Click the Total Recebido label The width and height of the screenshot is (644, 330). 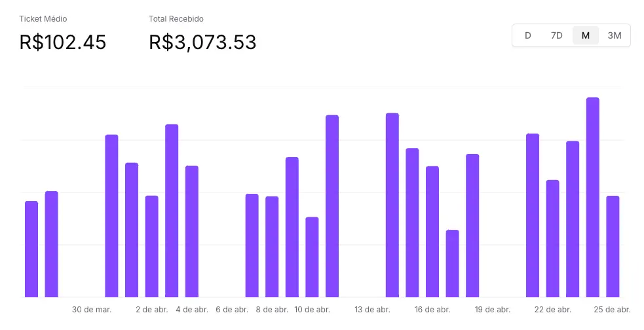point(176,19)
